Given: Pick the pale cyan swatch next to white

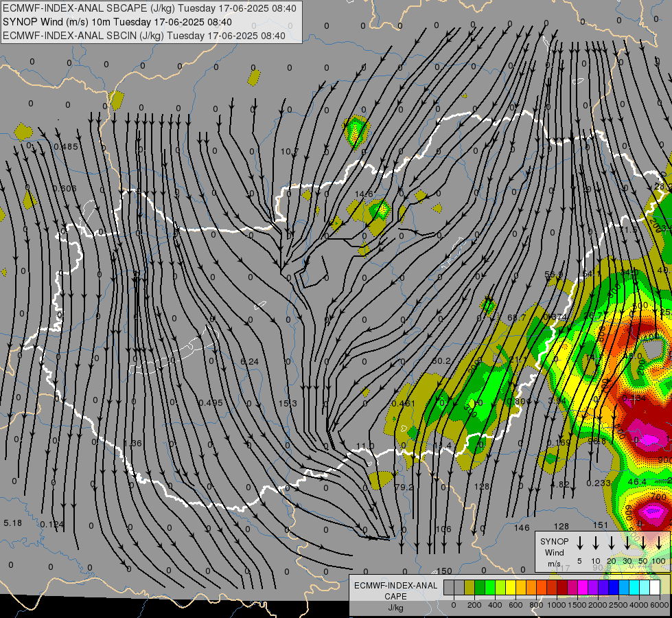Looking at the screenshot, I should click(645, 587).
